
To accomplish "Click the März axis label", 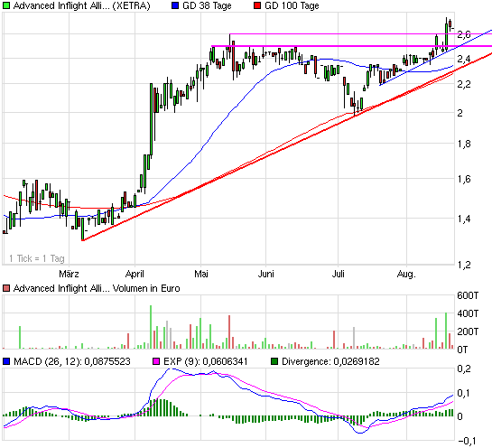I will pos(69,274).
